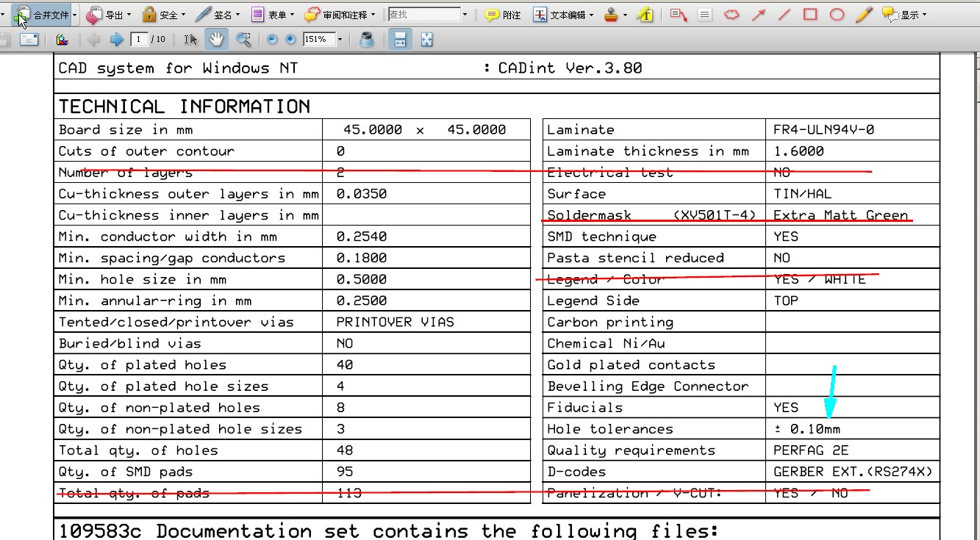Viewport: 980px width, 540px height.
Task: Select the Arrow drawing tool
Action: coord(759,15)
